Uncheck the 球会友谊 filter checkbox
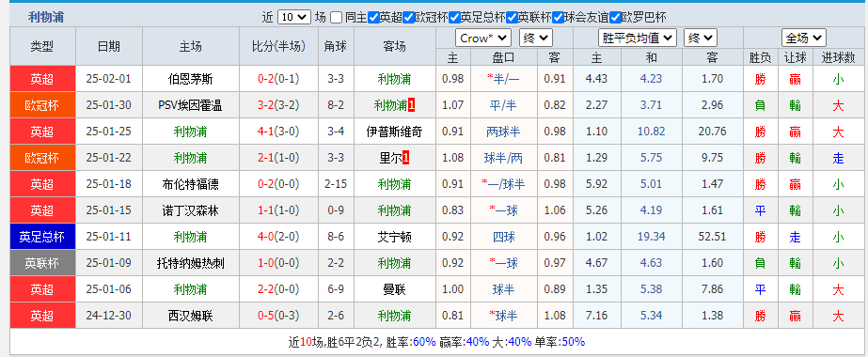The height and width of the screenshot is (357, 868). [558, 18]
